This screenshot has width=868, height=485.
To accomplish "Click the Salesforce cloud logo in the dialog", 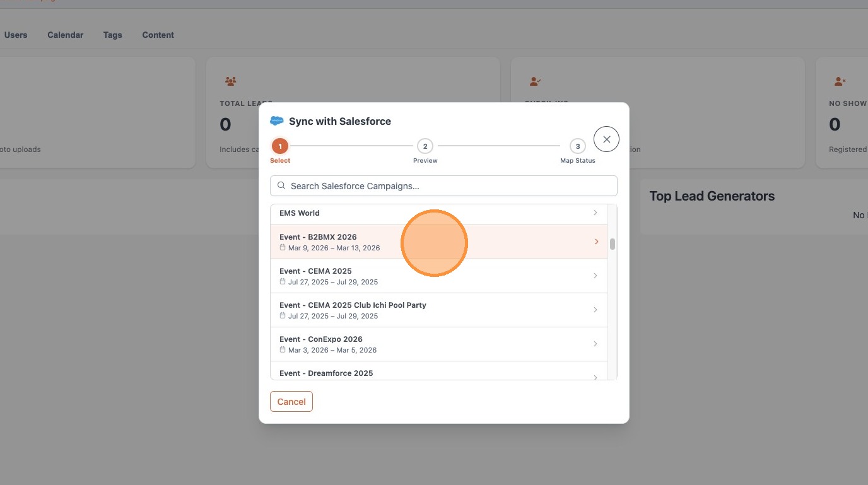I will (277, 121).
